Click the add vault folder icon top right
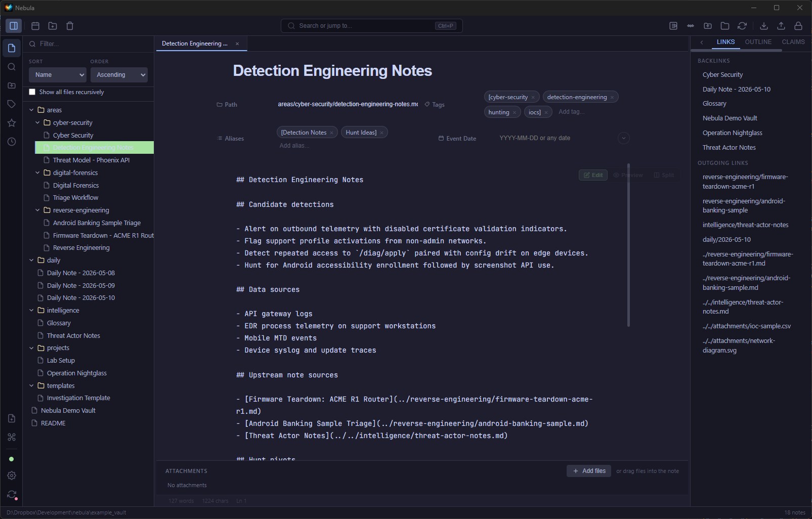The width and height of the screenshot is (812, 519). [x=708, y=26]
